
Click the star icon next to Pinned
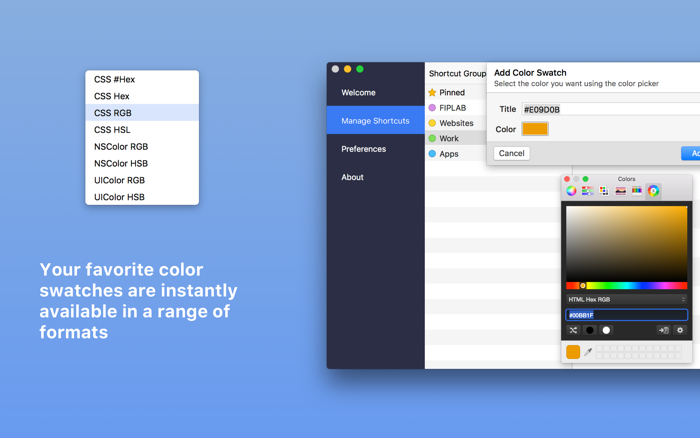[432, 92]
